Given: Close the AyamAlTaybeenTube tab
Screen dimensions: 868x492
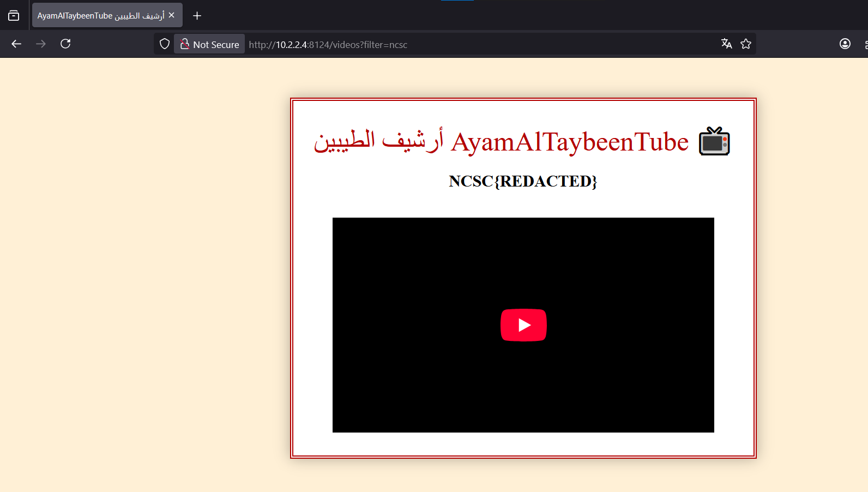Looking at the screenshot, I should [172, 15].
